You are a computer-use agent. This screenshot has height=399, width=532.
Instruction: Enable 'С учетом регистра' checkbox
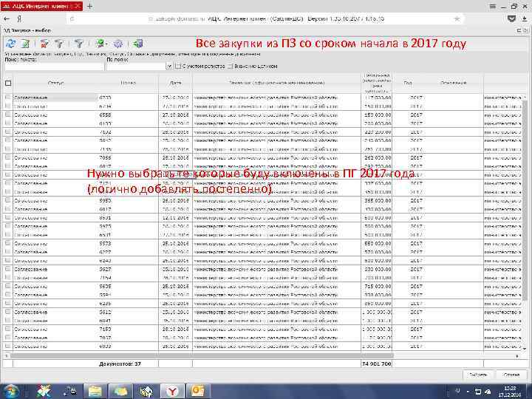(x=178, y=66)
